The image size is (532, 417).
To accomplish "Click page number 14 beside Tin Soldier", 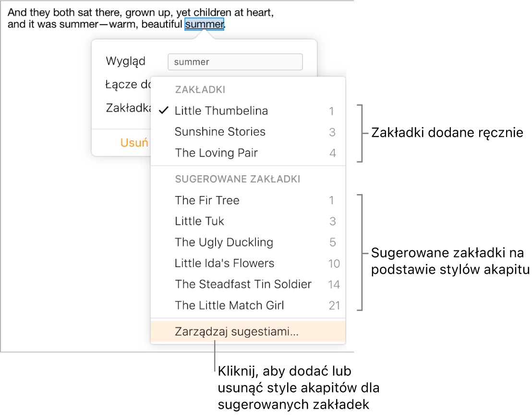I will click(x=334, y=284).
